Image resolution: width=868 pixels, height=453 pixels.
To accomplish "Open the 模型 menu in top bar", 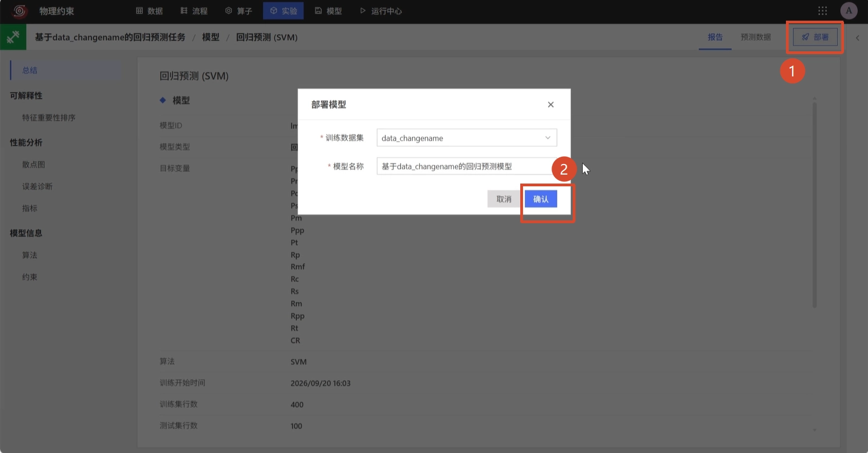I will click(328, 11).
